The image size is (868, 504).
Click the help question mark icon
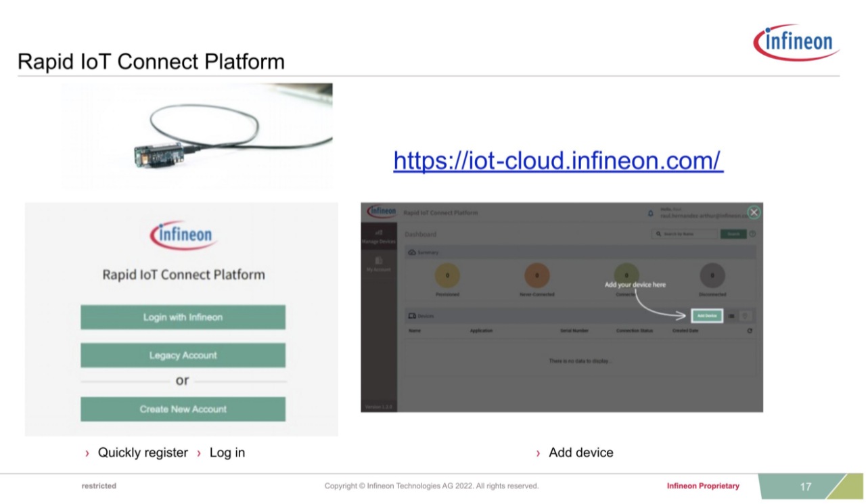[752, 234]
